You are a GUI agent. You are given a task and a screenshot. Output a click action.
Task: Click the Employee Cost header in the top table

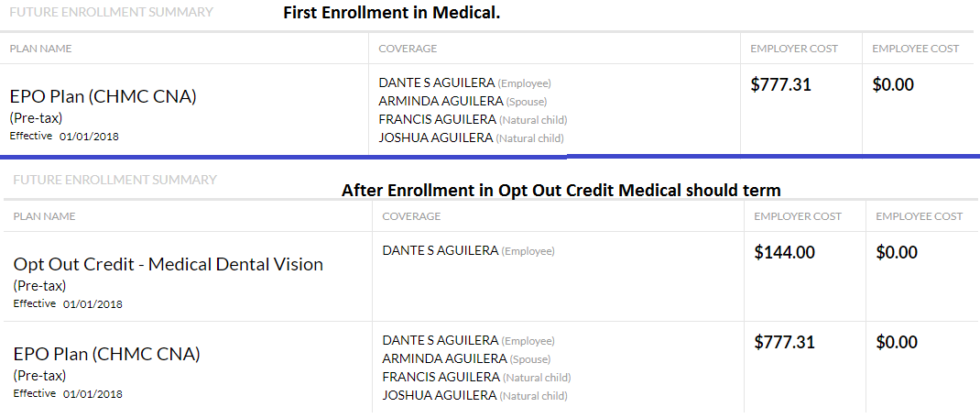(915, 49)
